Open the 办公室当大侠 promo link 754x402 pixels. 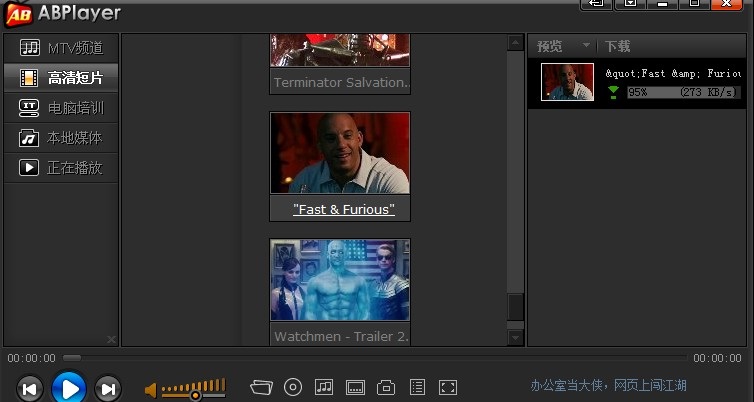(608, 386)
